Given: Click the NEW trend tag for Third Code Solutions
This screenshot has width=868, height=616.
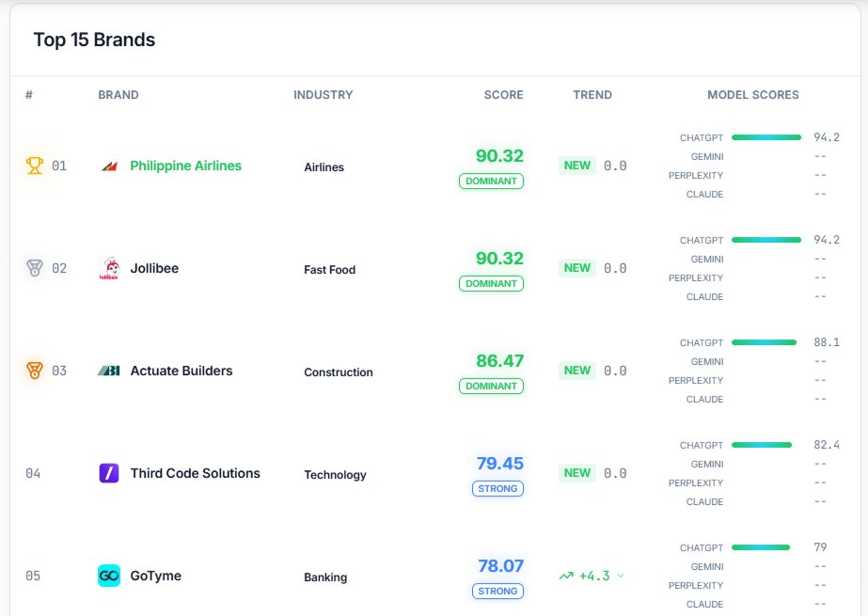Looking at the screenshot, I should click(577, 473).
